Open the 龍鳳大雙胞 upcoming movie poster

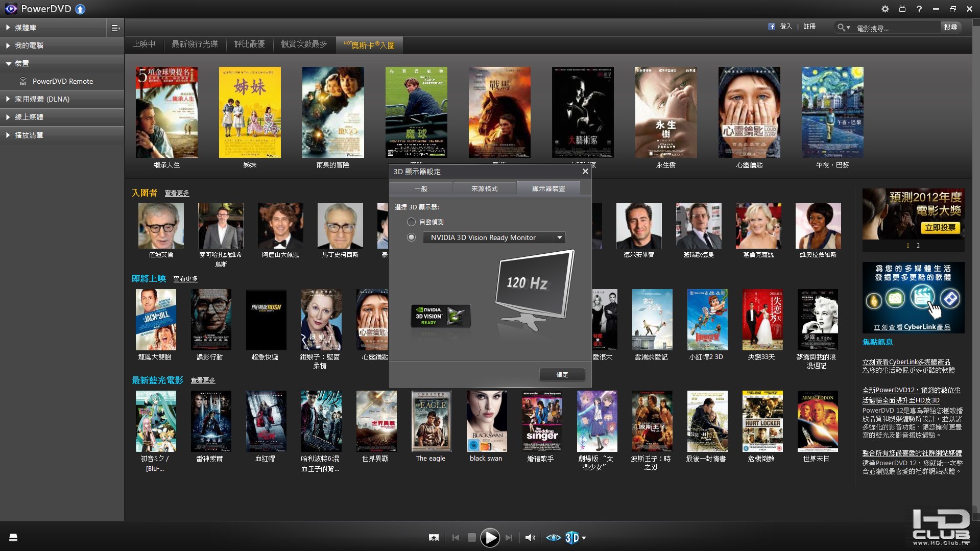pos(156,320)
